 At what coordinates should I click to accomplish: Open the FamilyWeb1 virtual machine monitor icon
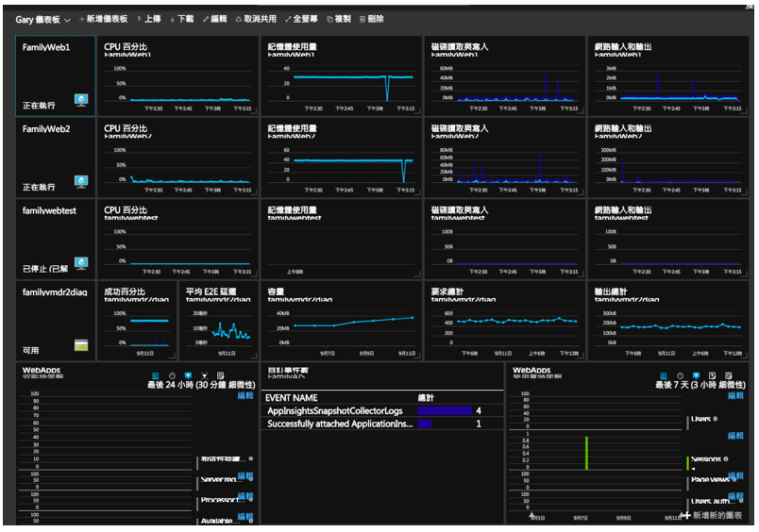(x=81, y=100)
